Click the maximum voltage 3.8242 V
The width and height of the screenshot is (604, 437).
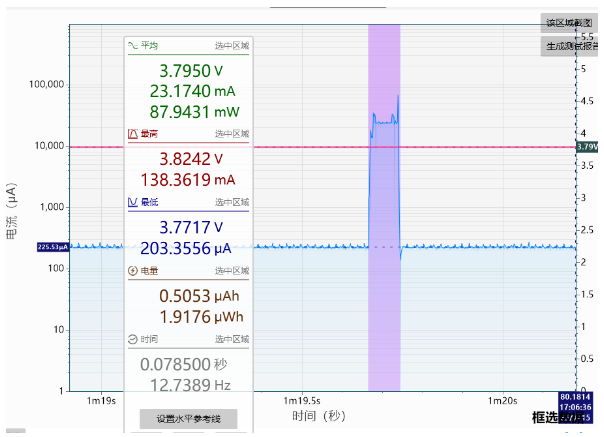(x=191, y=159)
